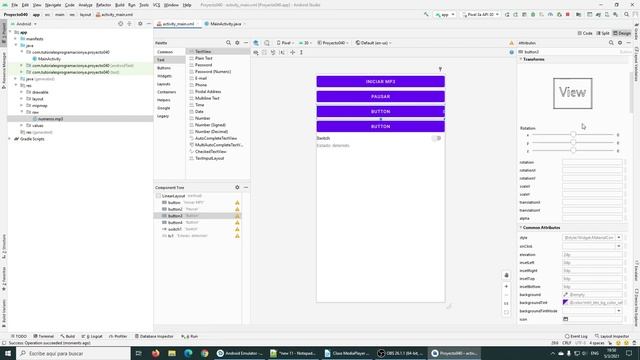The width and height of the screenshot is (640, 360).
Task: Search attributes with magnifier icon
Action: [x=611, y=42]
